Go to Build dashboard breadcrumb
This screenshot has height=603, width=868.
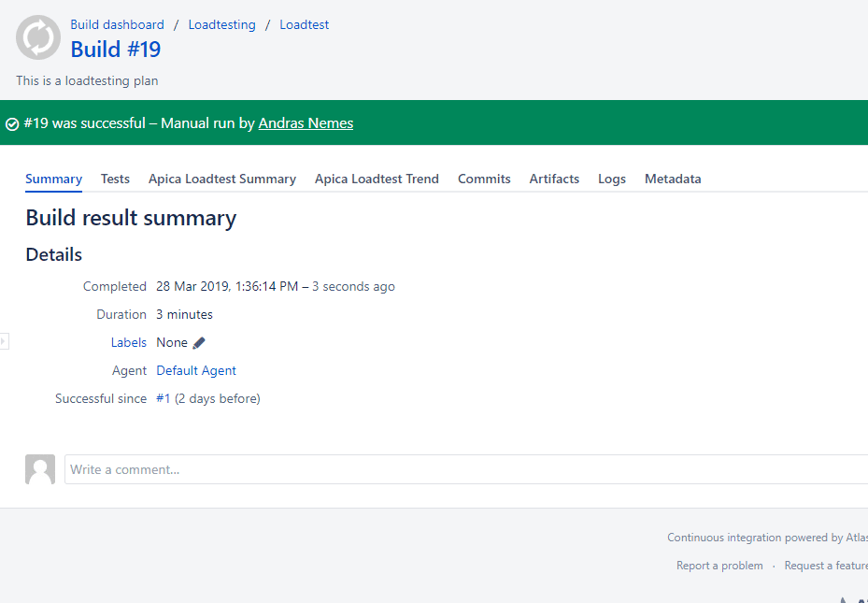(117, 25)
